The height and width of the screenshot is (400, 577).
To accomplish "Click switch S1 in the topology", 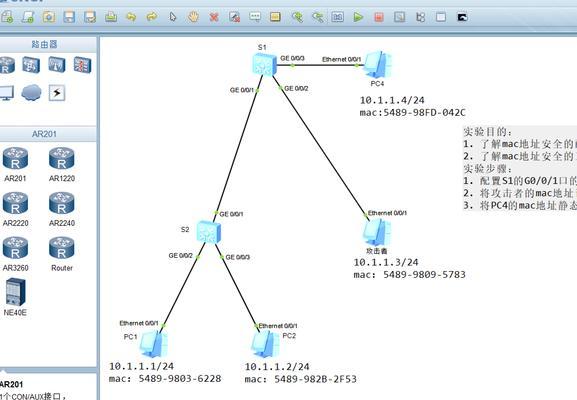I will click(x=264, y=64).
